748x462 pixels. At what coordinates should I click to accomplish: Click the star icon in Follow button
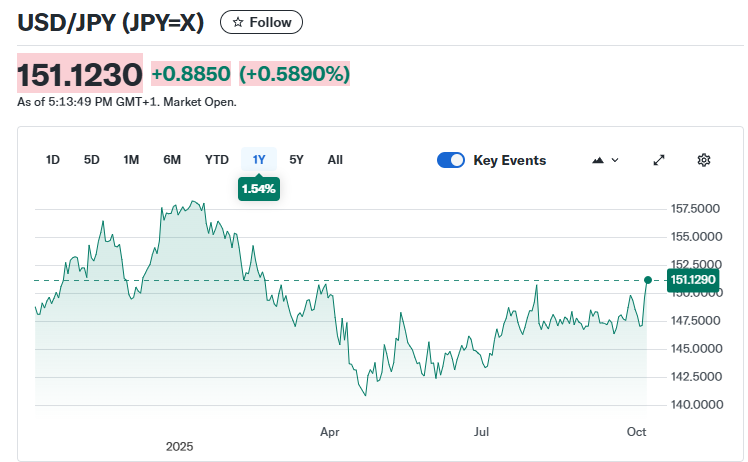[x=238, y=22]
